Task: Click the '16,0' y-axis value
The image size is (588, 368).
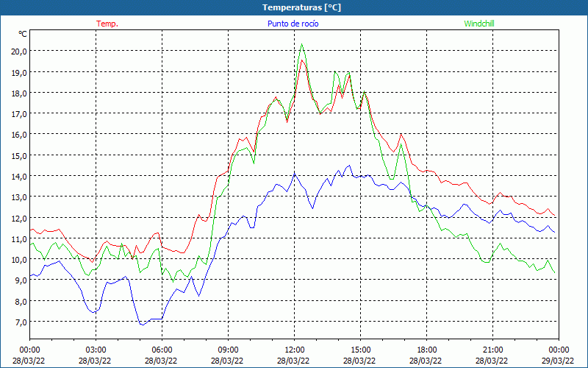Action: tap(19, 135)
